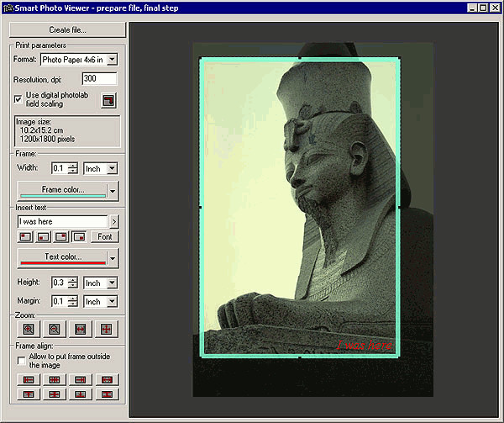Click the Text color... button

pos(63,258)
